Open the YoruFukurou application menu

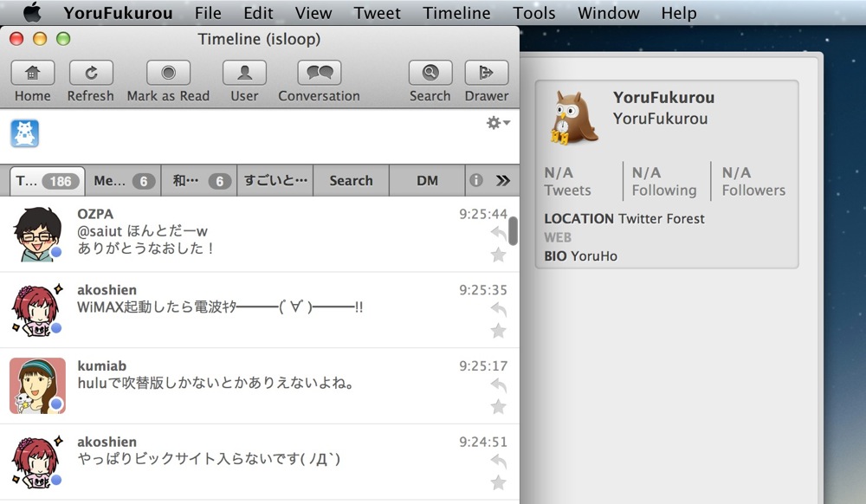tap(118, 13)
